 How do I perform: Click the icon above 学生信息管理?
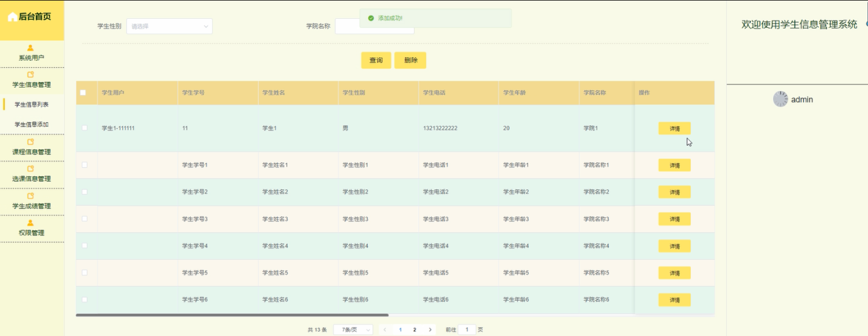[x=31, y=75]
